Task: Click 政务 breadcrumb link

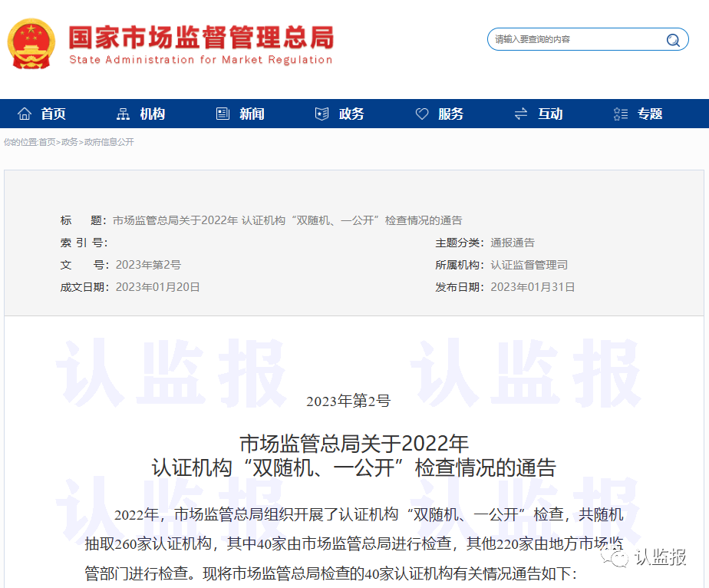Action: pos(68,142)
